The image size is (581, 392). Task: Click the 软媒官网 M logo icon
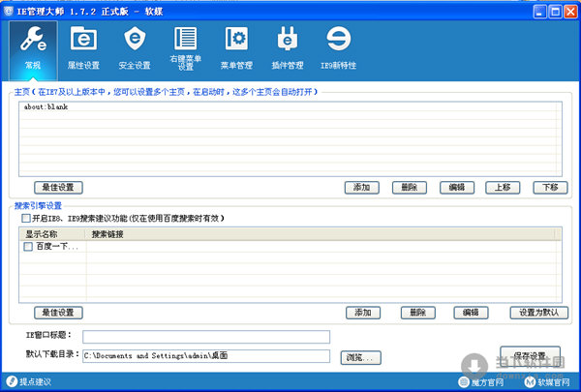tap(530, 381)
